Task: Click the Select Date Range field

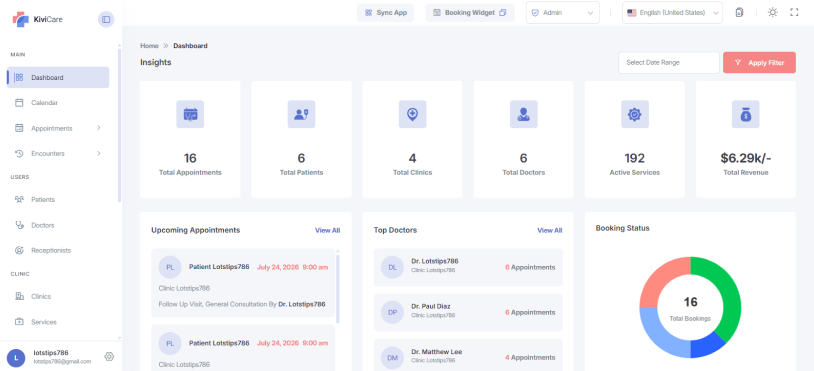Action: point(669,62)
